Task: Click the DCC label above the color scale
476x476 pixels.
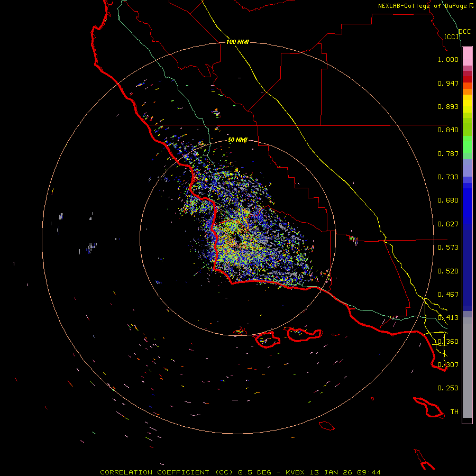Action: pos(464,32)
